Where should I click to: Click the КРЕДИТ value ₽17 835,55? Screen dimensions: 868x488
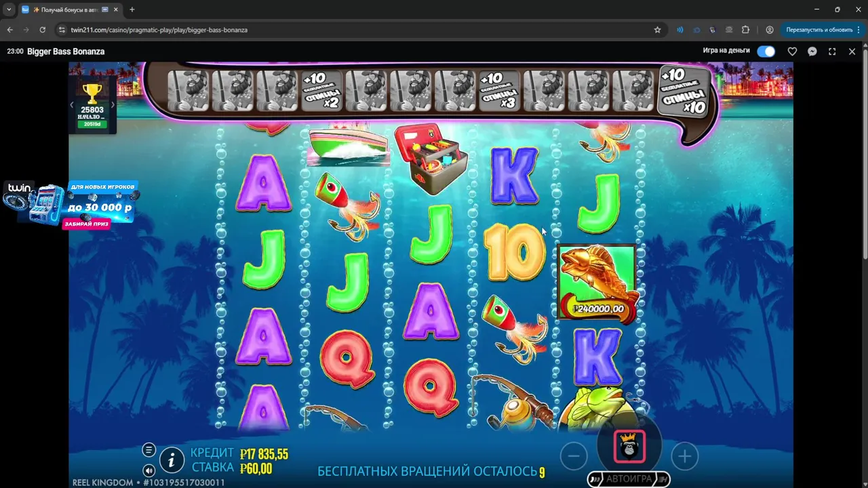point(264,454)
